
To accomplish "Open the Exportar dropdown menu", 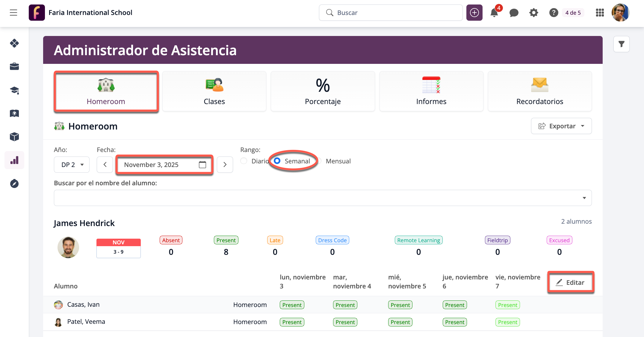I will point(561,126).
